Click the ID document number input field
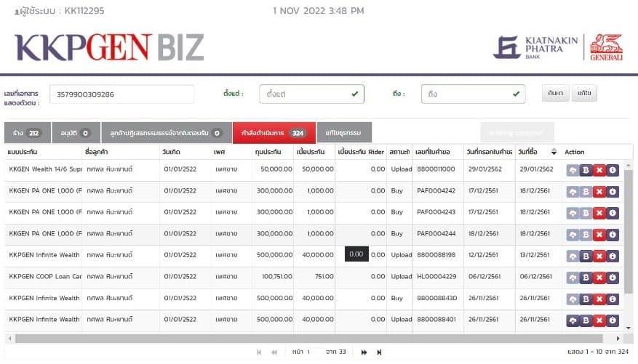 tap(121, 94)
